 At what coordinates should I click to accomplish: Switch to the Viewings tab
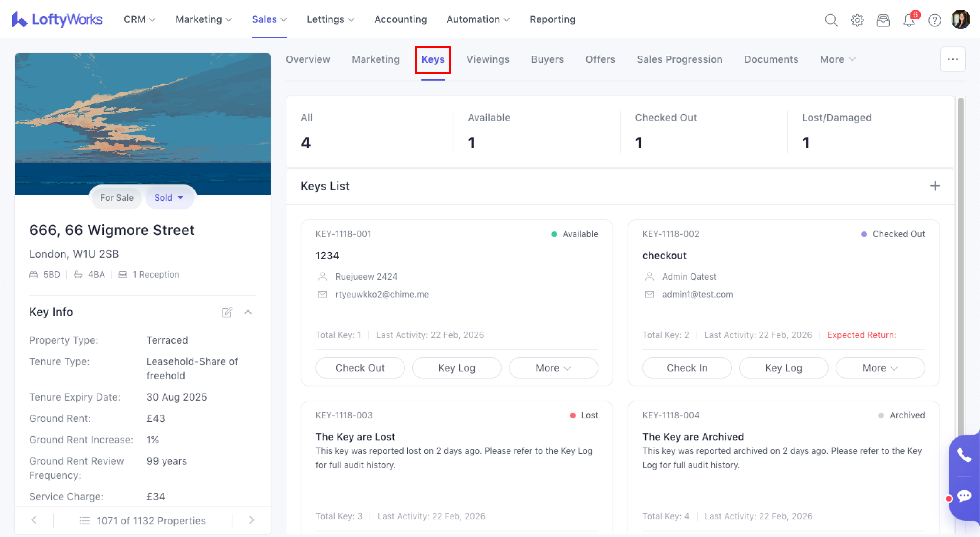pyautogui.click(x=488, y=59)
